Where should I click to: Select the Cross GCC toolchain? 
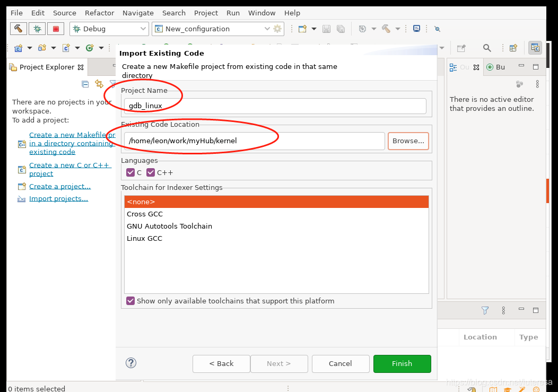tap(276, 214)
